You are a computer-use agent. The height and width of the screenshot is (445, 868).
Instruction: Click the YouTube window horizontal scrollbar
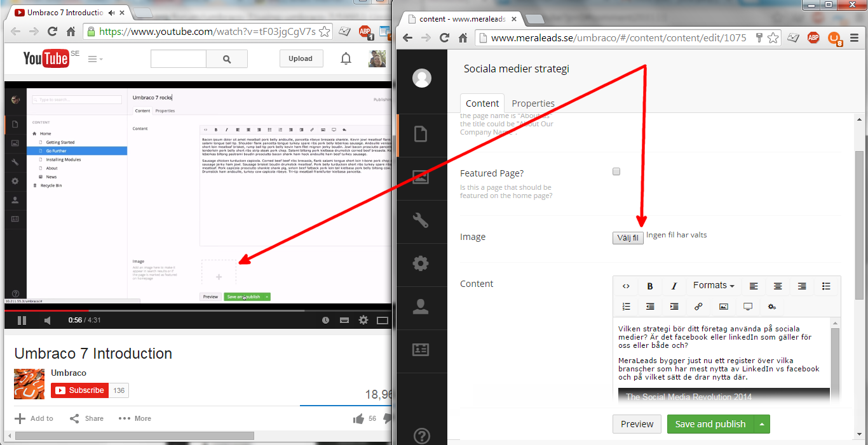click(x=134, y=435)
